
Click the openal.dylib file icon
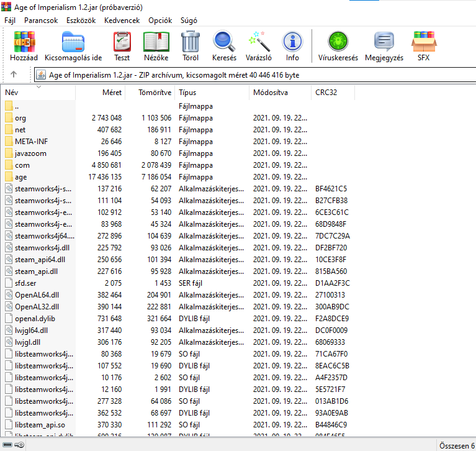(9, 319)
